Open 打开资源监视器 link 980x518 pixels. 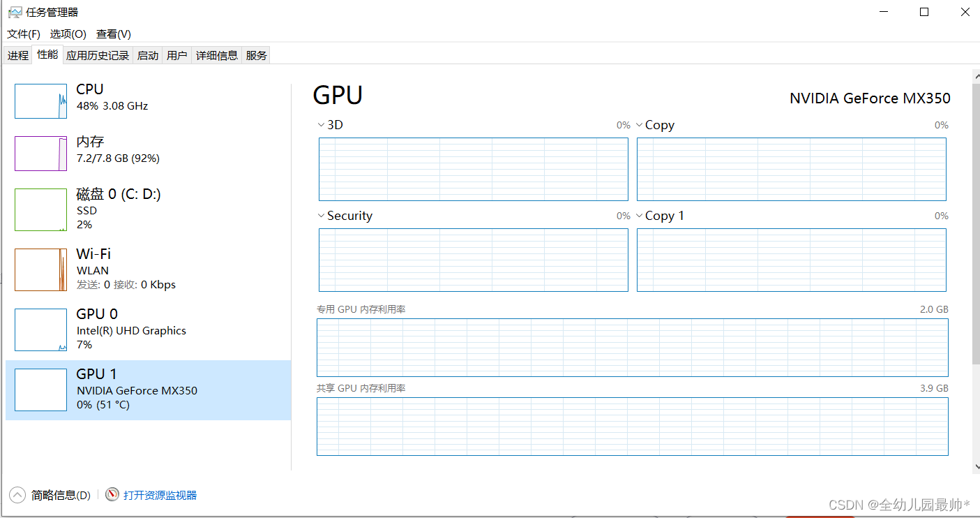(158, 494)
